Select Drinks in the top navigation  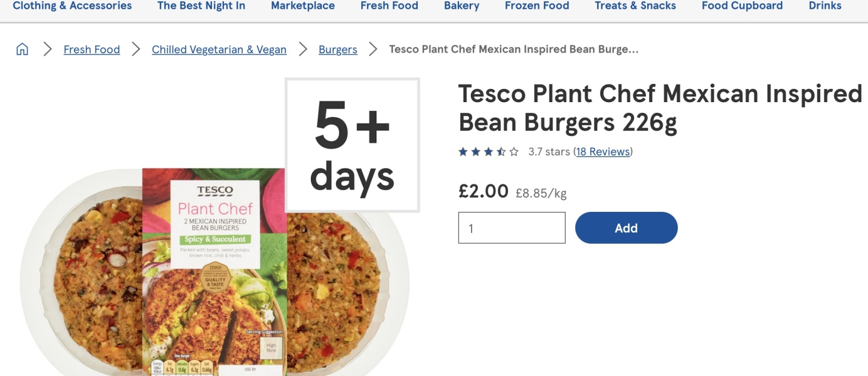click(x=825, y=6)
